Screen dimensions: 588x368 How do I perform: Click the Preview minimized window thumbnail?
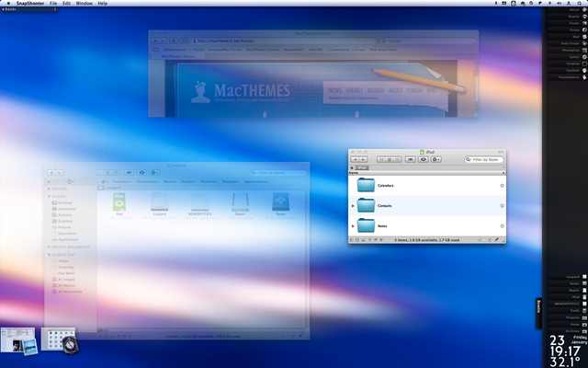pos(19,341)
